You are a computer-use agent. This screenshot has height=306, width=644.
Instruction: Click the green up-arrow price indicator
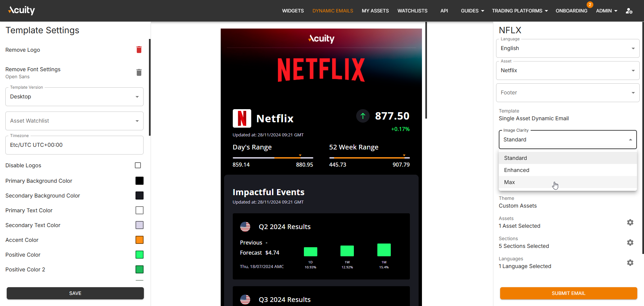click(x=363, y=116)
